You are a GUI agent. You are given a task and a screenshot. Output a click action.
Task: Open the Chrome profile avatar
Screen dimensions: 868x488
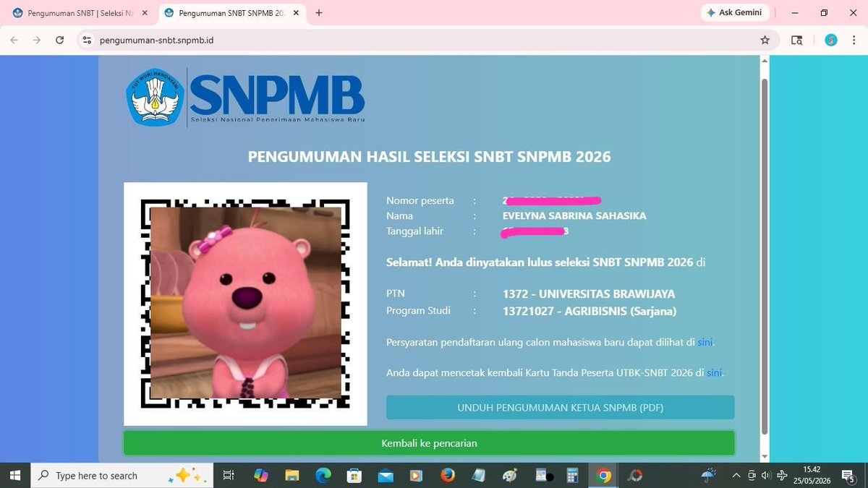click(831, 40)
